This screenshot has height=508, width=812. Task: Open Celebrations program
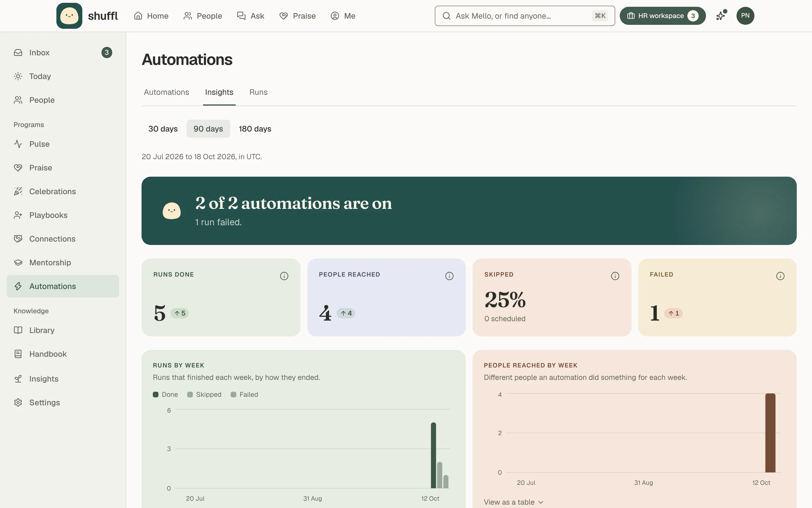(x=63, y=191)
